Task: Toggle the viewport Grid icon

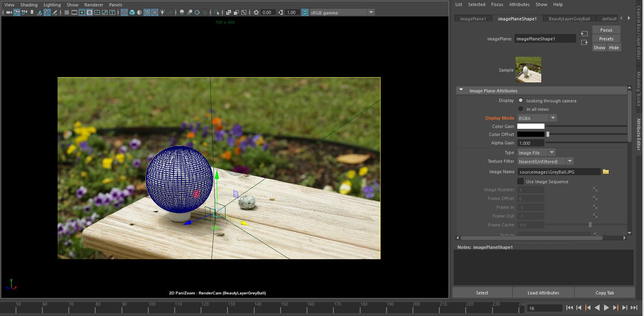Action: coord(67,12)
